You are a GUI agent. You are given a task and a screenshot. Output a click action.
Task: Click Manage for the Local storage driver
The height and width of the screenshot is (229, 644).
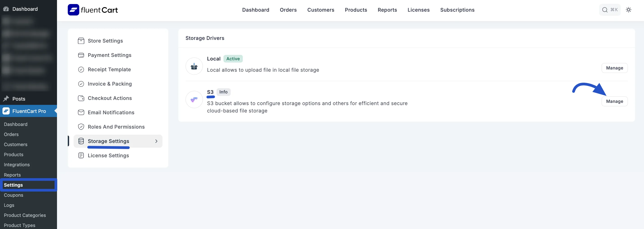pyautogui.click(x=615, y=68)
